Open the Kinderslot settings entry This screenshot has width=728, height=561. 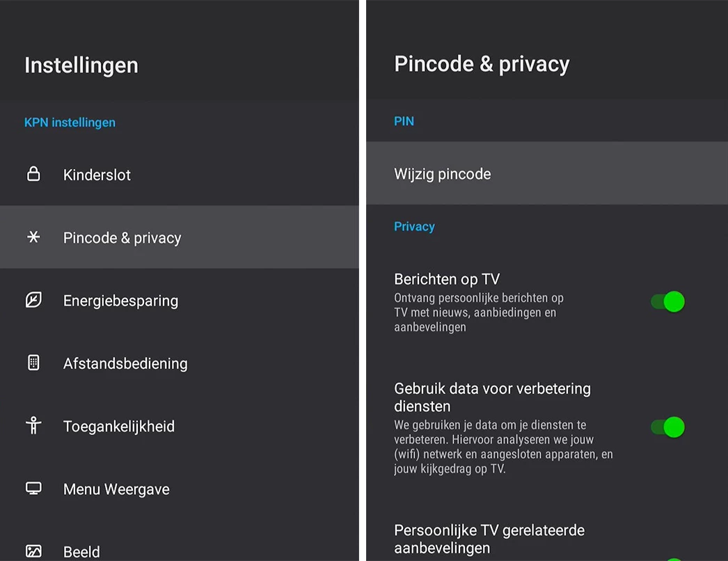tap(97, 175)
